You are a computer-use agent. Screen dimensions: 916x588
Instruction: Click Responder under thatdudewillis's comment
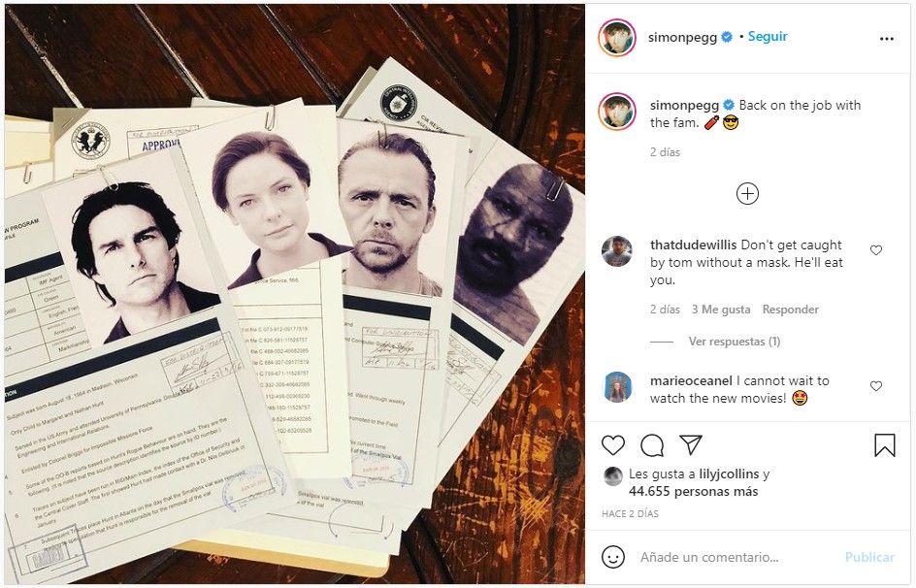(x=791, y=310)
